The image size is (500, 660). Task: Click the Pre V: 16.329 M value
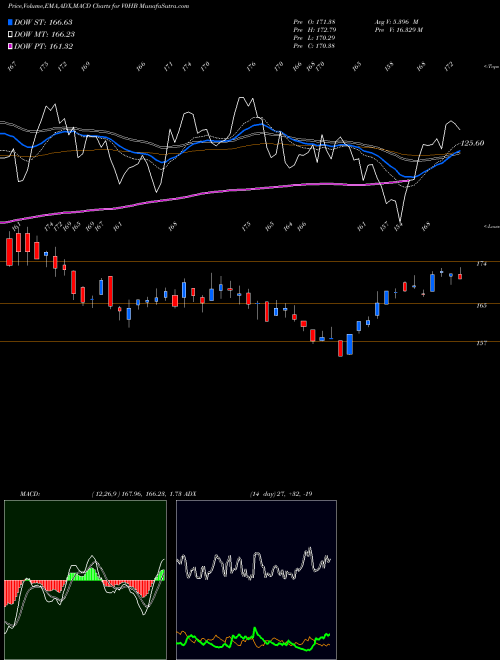click(x=399, y=30)
